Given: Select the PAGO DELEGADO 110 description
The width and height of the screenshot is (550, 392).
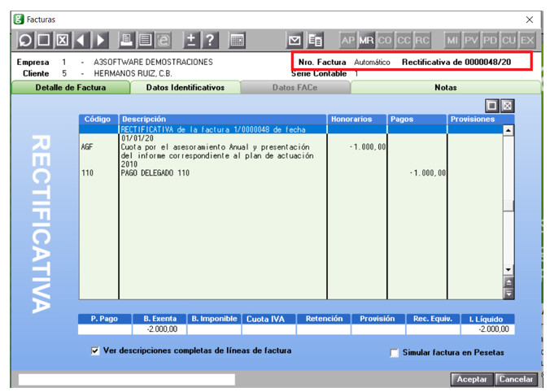Looking at the screenshot, I should (x=155, y=173).
